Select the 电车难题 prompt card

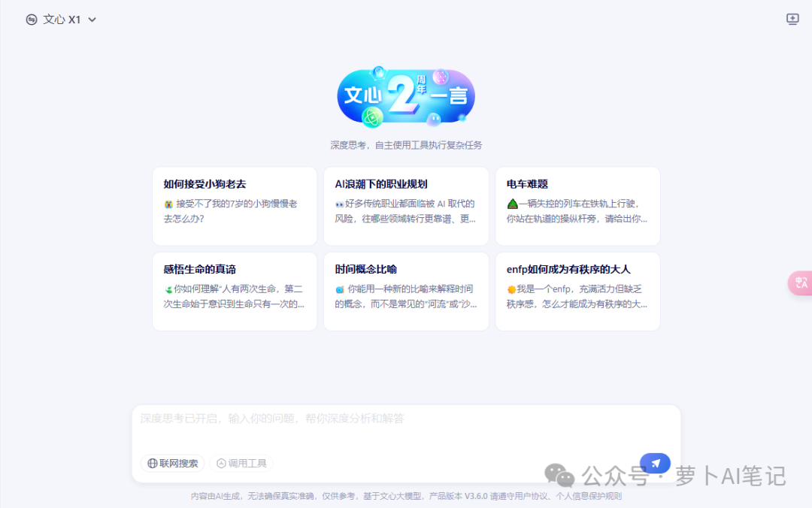[x=577, y=206]
